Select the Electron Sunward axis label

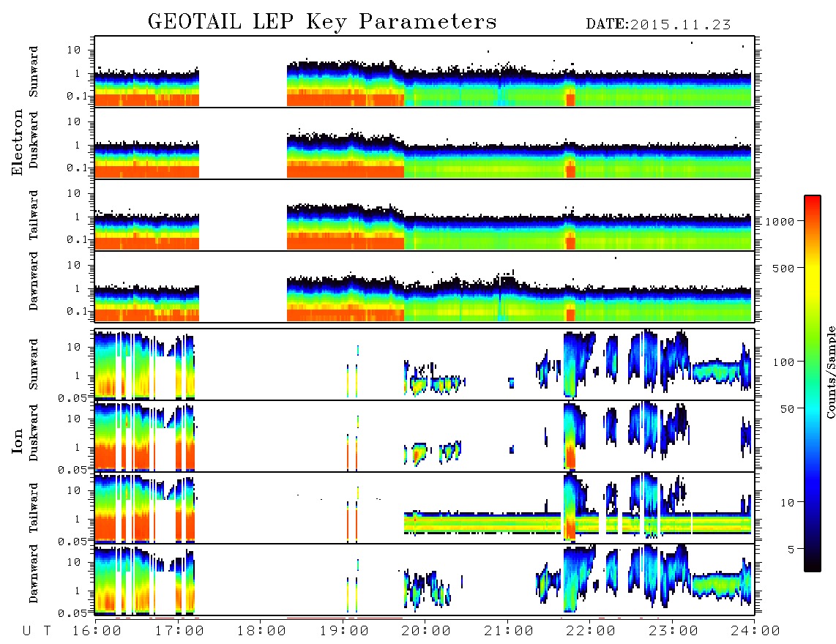tap(34, 72)
